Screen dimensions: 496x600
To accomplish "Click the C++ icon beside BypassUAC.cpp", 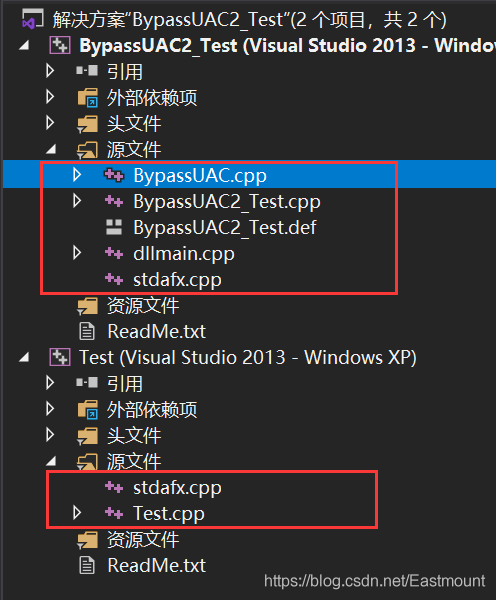I will point(114,175).
